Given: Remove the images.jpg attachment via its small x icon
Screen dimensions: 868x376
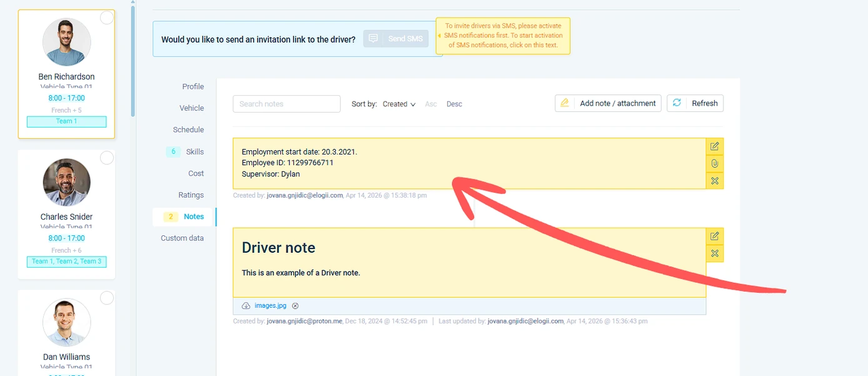Looking at the screenshot, I should click(x=295, y=306).
